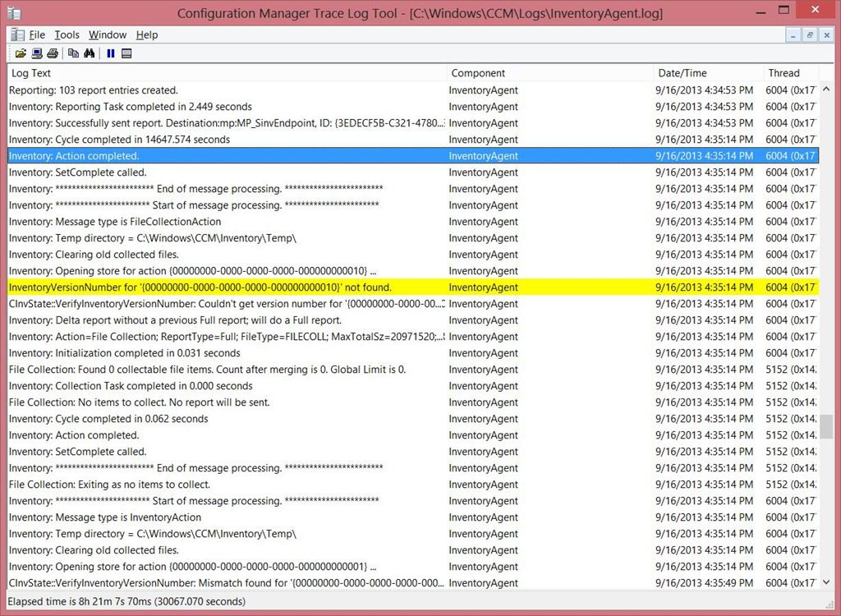
Task: Open the Window menu
Action: [108, 34]
